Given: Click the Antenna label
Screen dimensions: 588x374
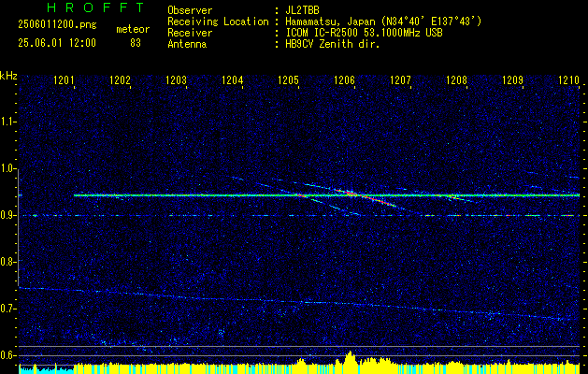Looking at the screenshot, I should 187,44.
